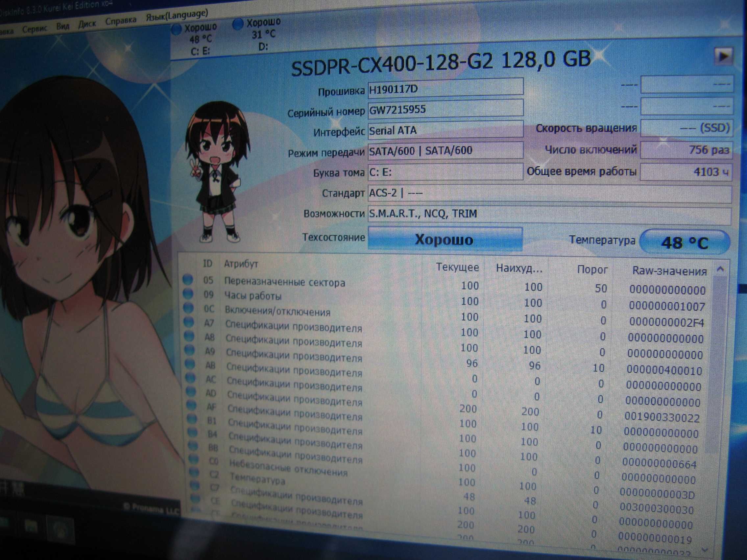
Task: Click the Атрибут column header
Action: [241, 264]
